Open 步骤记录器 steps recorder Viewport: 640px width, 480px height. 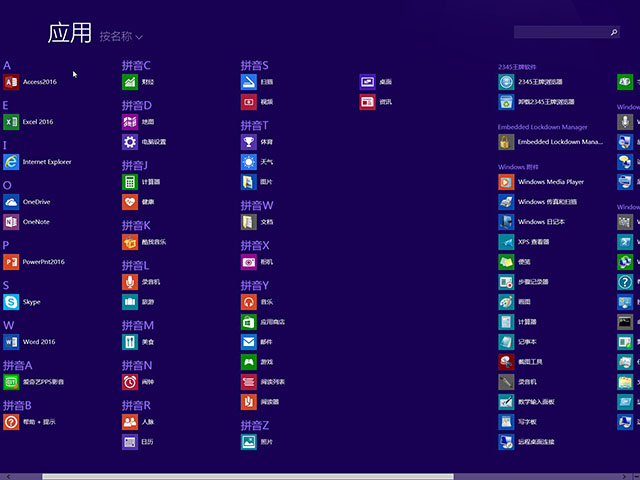click(524, 282)
